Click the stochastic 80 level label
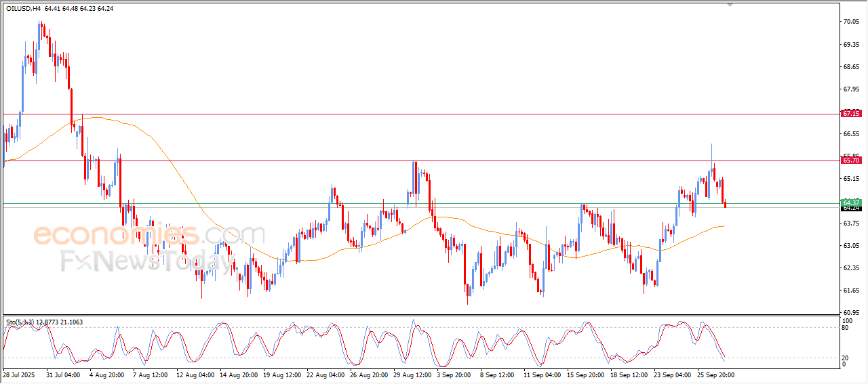 tap(846, 328)
